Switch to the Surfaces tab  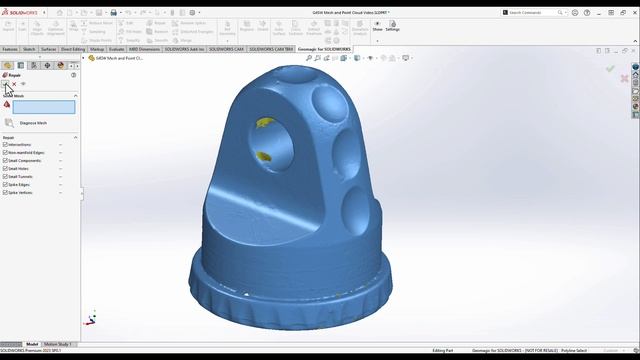[49, 49]
